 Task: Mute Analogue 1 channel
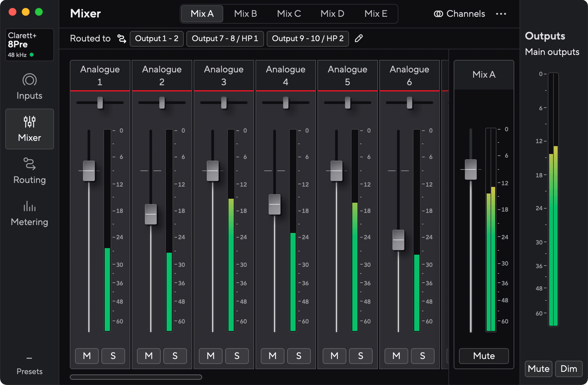87,356
